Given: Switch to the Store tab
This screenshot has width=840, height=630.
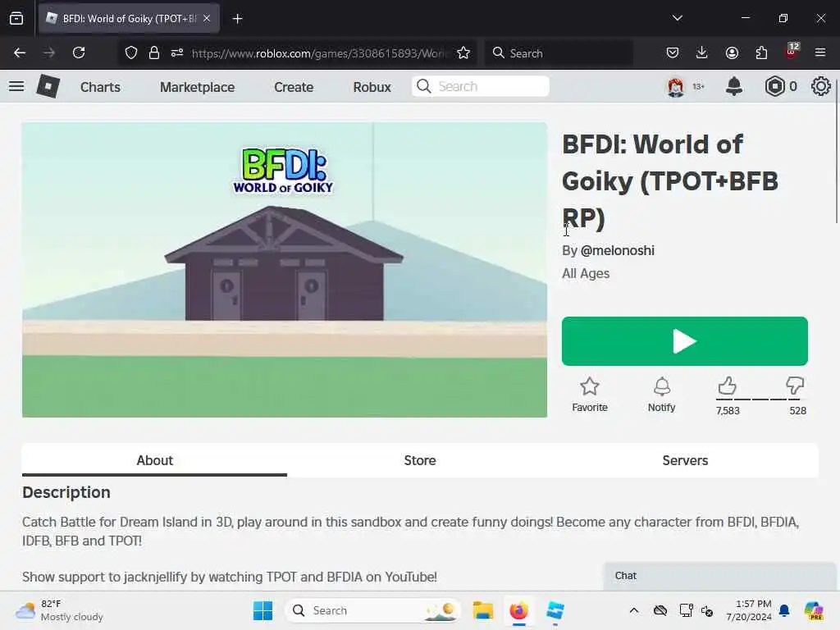Looking at the screenshot, I should pos(420,460).
